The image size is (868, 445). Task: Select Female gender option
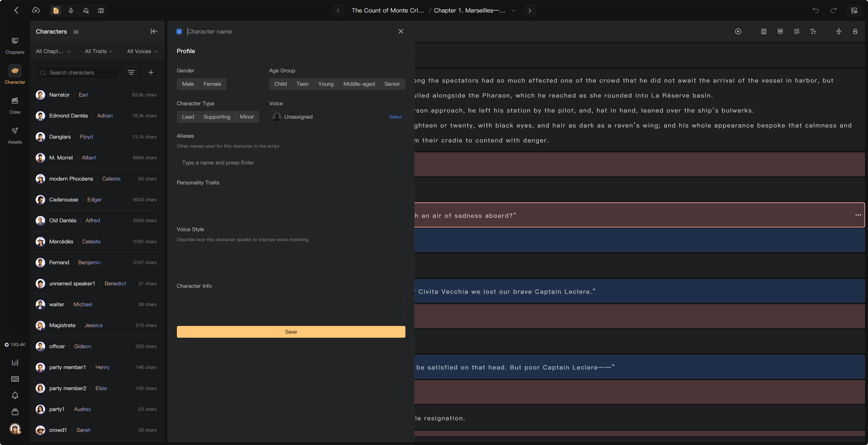pos(212,84)
